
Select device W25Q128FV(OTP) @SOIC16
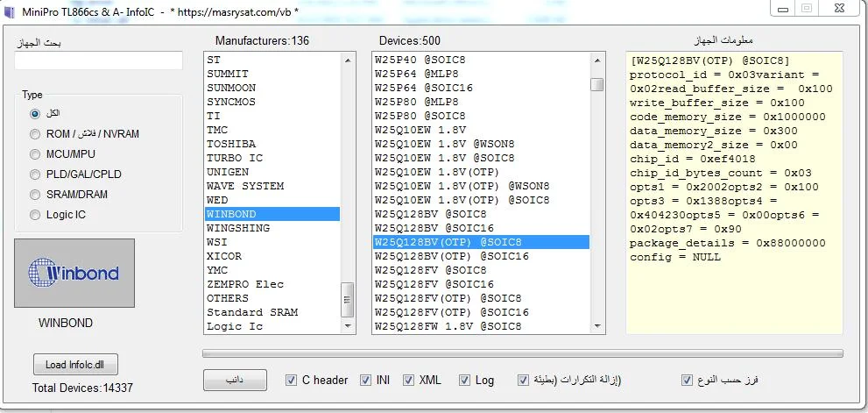pyautogui.click(x=481, y=313)
